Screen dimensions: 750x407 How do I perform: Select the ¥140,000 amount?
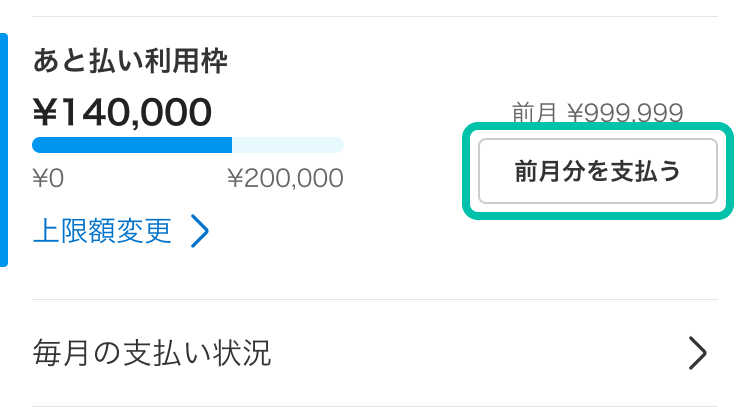click(x=122, y=112)
